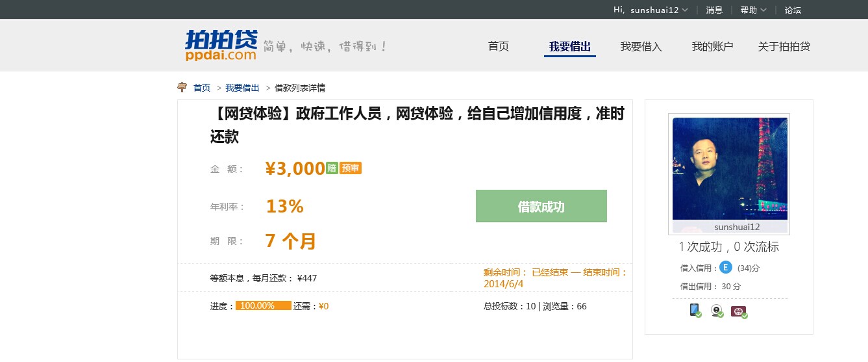Screen dimensions: 868x362
Task: Click the mobile phone verification icon
Action: click(x=695, y=311)
